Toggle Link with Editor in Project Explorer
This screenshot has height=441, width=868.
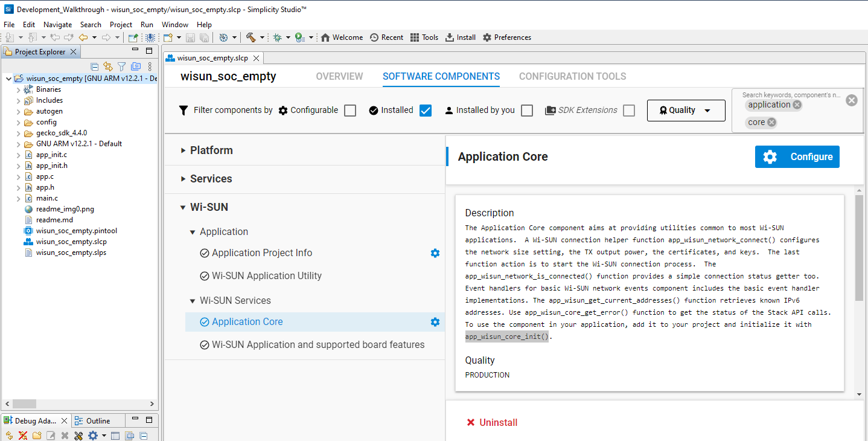point(108,66)
